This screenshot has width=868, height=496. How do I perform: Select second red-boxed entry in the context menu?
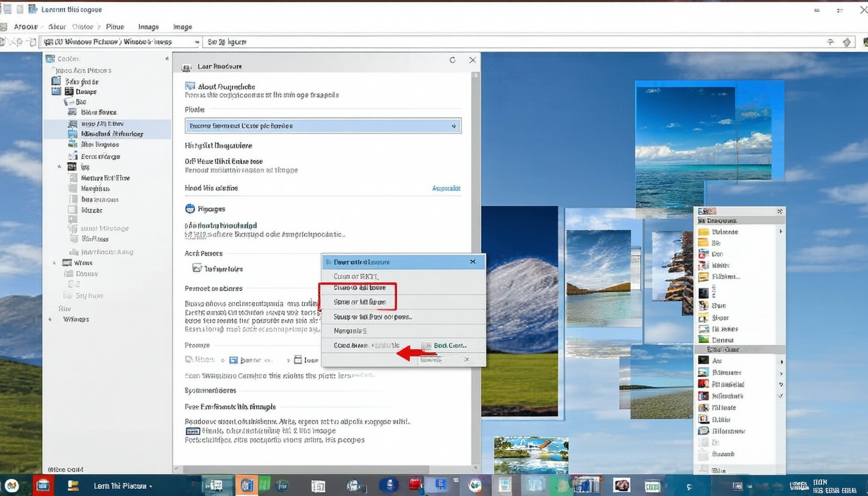[x=359, y=302]
